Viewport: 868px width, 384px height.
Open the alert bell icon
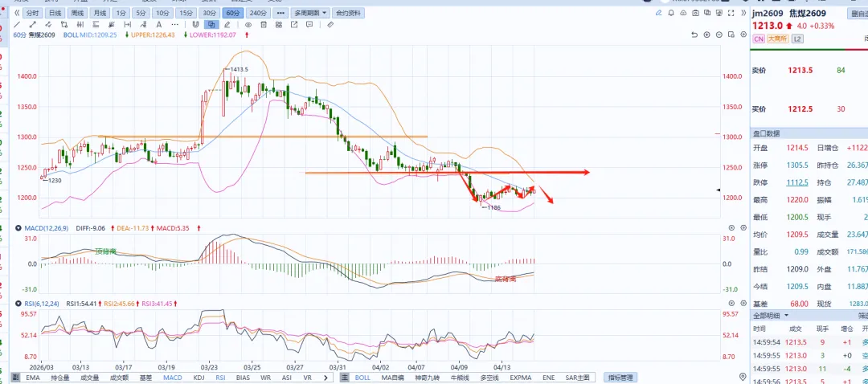click(x=671, y=13)
